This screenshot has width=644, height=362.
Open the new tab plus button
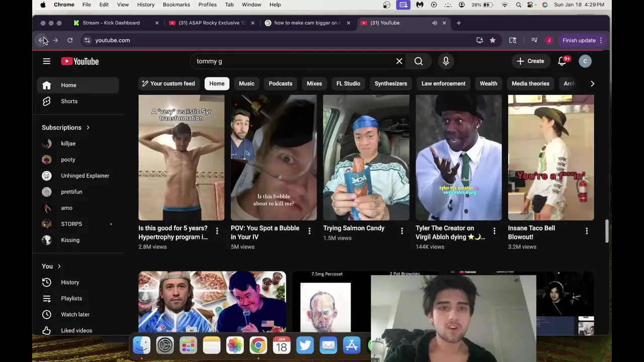(x=458, y=23)
